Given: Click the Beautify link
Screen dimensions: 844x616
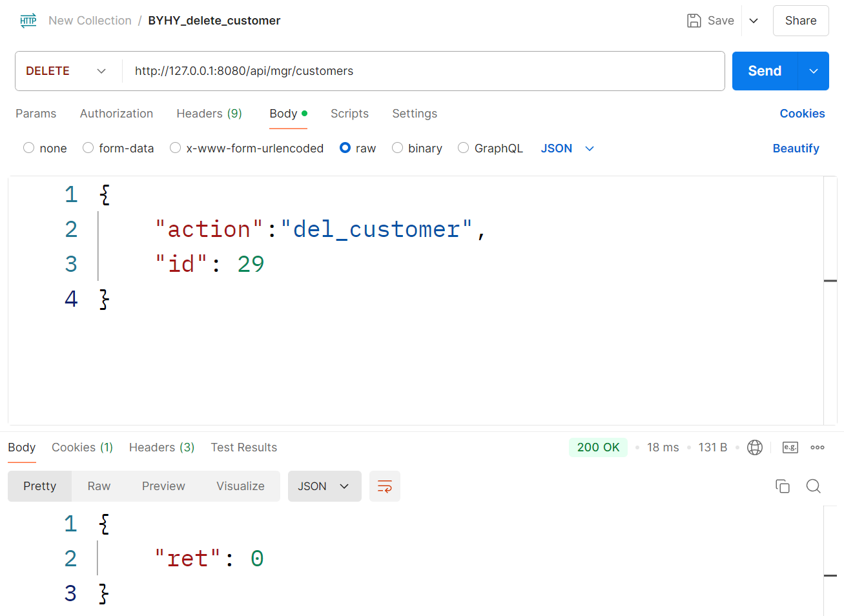Looking at the screenshot, I should click(796, 149).
